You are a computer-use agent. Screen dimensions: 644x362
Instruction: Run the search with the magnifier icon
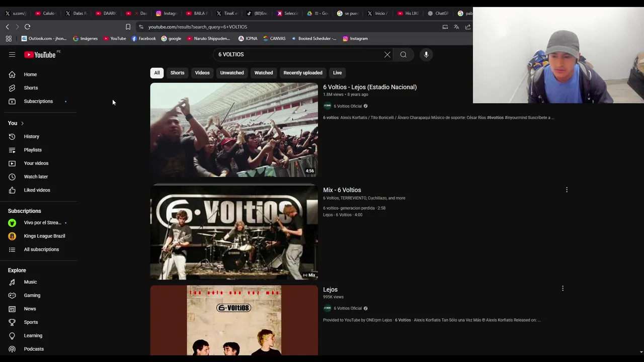(404, 54)
